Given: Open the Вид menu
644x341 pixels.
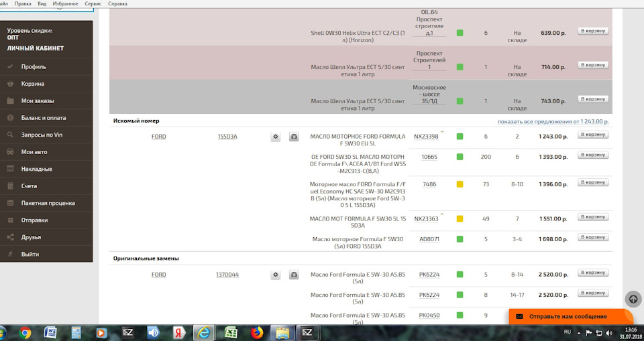Looking at the screenshot, I should [x=42, y=4].
